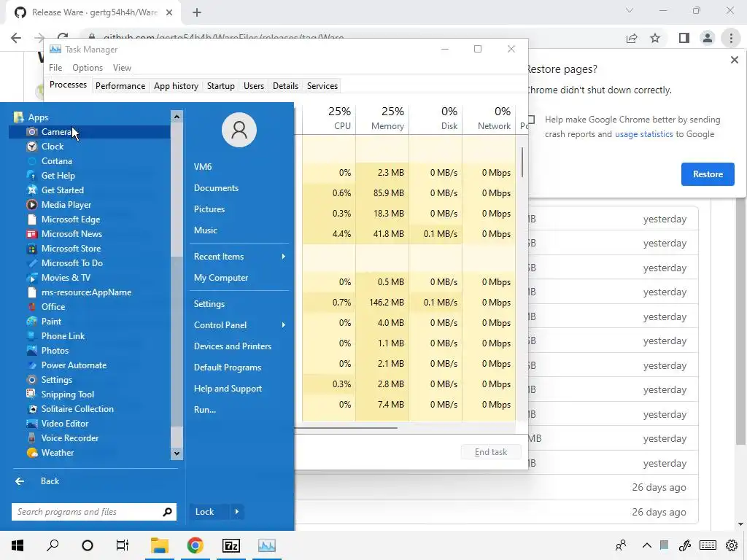This screenshot has height=560, width=747.
Task: Click Search programs and files field
Action: tap(86, 512)
